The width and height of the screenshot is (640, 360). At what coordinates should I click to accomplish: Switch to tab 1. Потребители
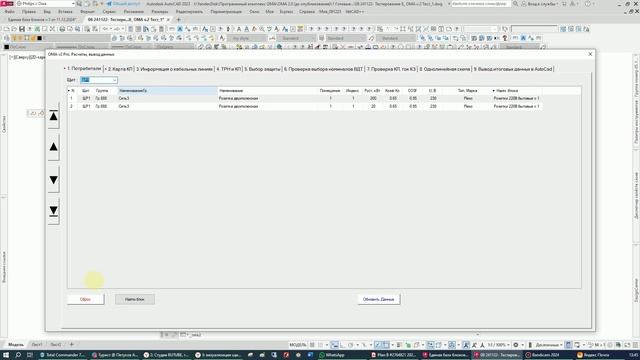[84, 69]
